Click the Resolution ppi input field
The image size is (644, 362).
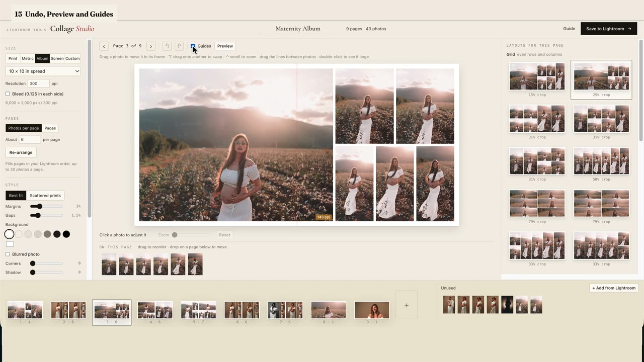click(39, 83)
